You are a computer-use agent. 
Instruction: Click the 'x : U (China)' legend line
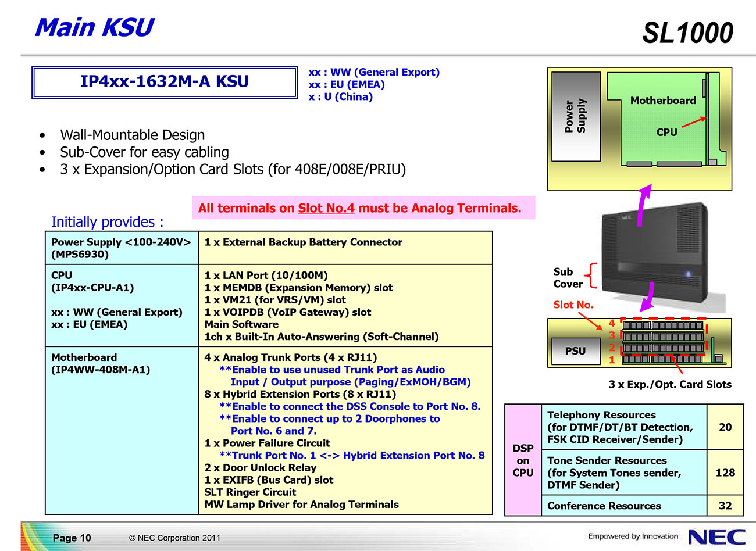(341, 96)
